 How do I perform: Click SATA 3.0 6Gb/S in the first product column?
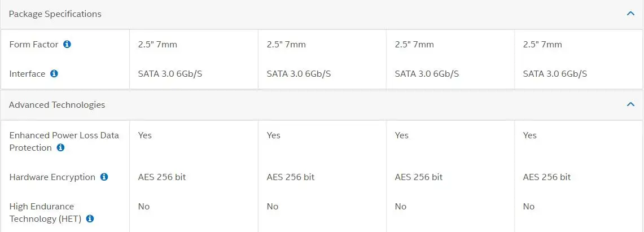(x=170, y=74)
